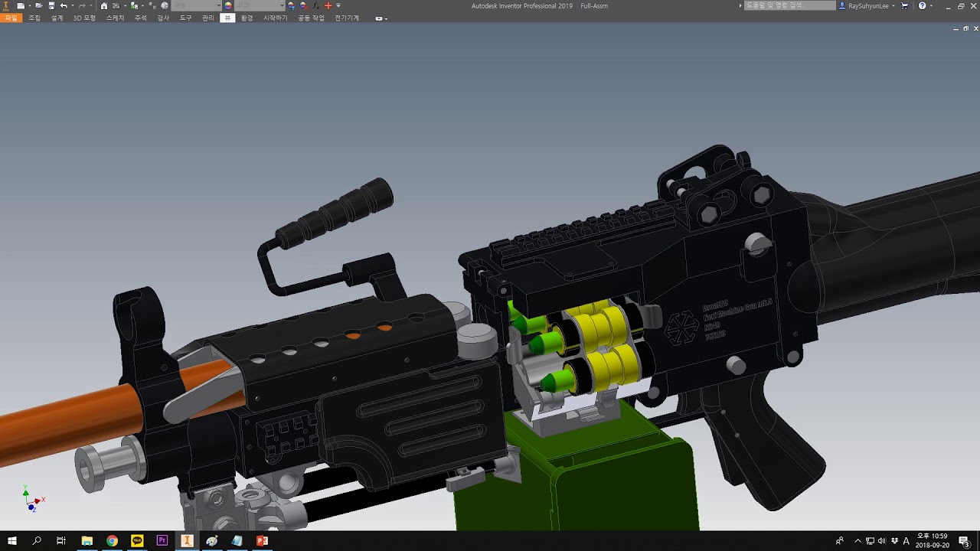This screenshot has height=551, width=980.
Task: Open the 전기기계 ribbon tab
Action: 347,18
